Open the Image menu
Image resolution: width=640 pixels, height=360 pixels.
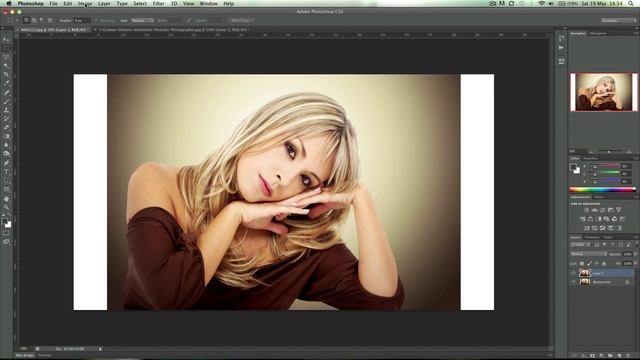click(85, 4)
